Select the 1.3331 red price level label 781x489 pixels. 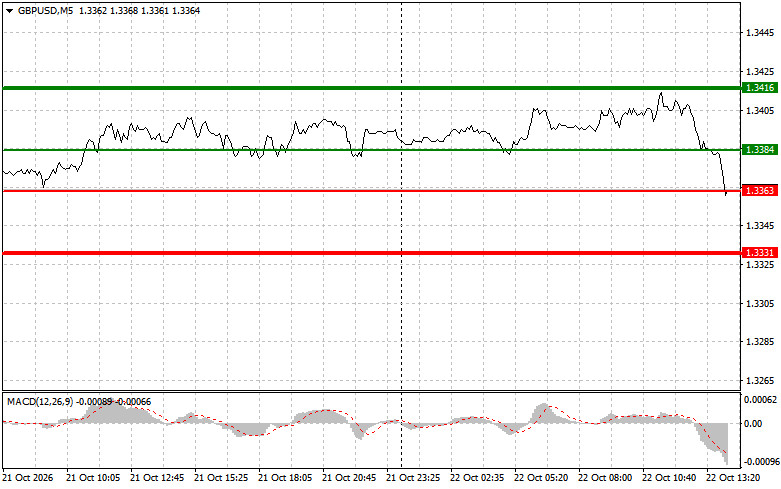coord(760,253)
